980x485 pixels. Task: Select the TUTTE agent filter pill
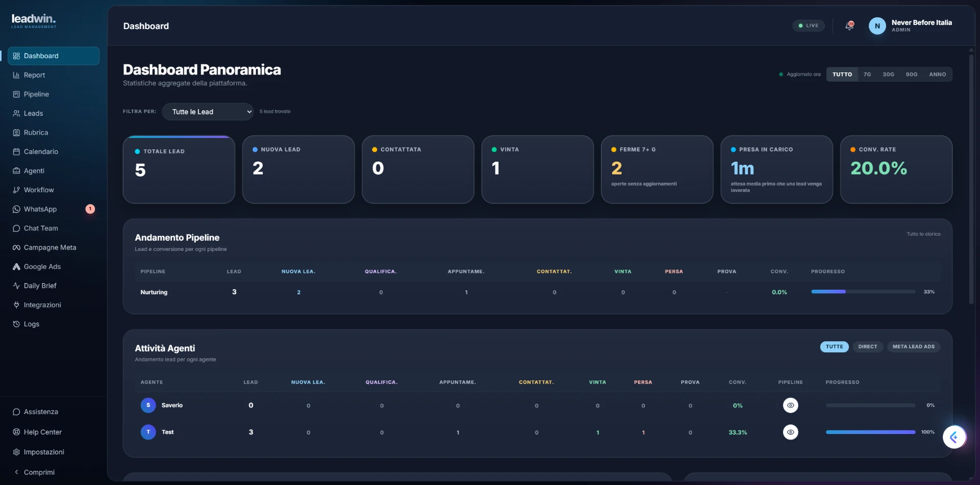pos(835,347)
